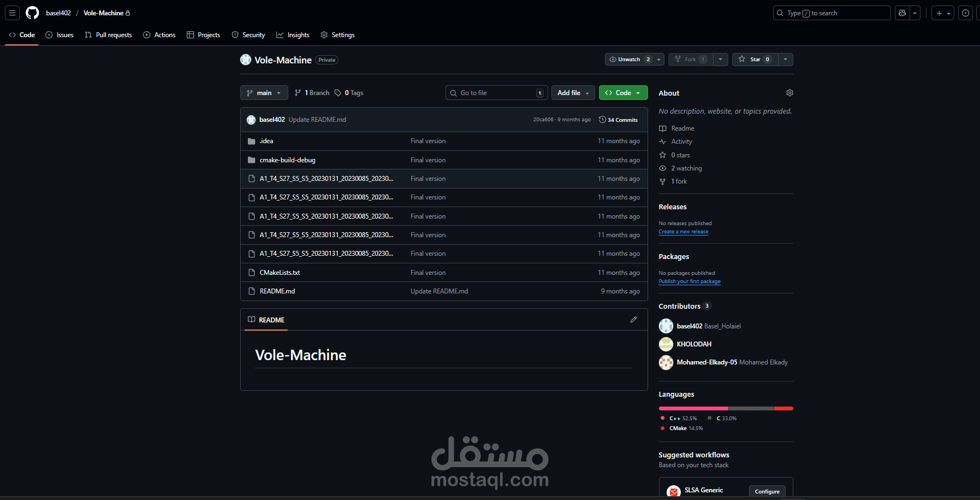Click Publish your first package link
The width and height of the screenshot is (980, 500).
pyautogui.click(x=690, y=281)
